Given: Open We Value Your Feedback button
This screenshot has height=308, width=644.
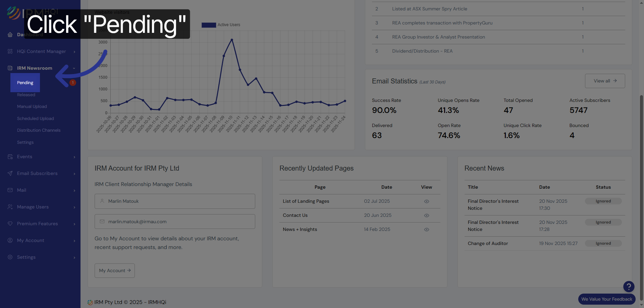Looking at the screenshot, I should click(x=606, y=299).
